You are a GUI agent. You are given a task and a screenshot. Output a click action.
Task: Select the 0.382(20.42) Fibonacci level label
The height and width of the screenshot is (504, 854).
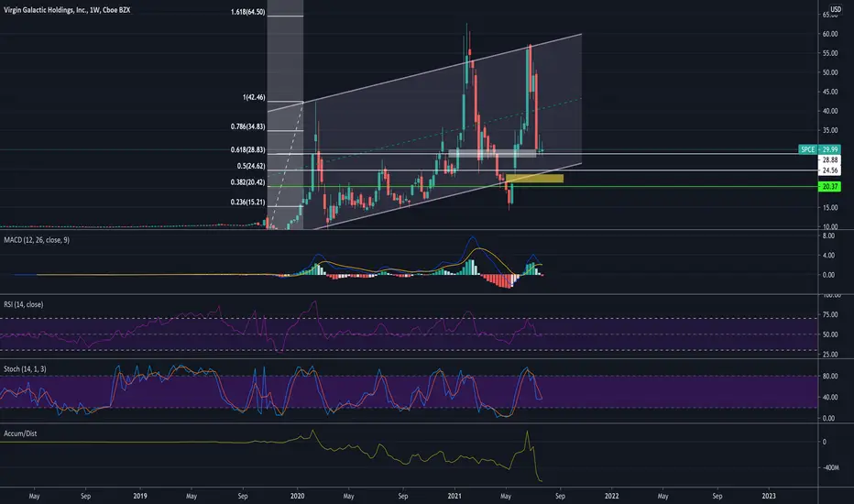pos(247,182)
